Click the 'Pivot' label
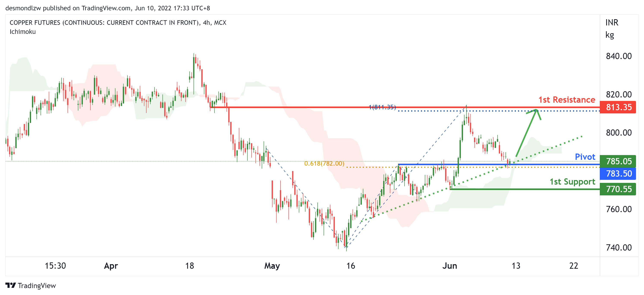The image size is (644, 295). point(585,157)
